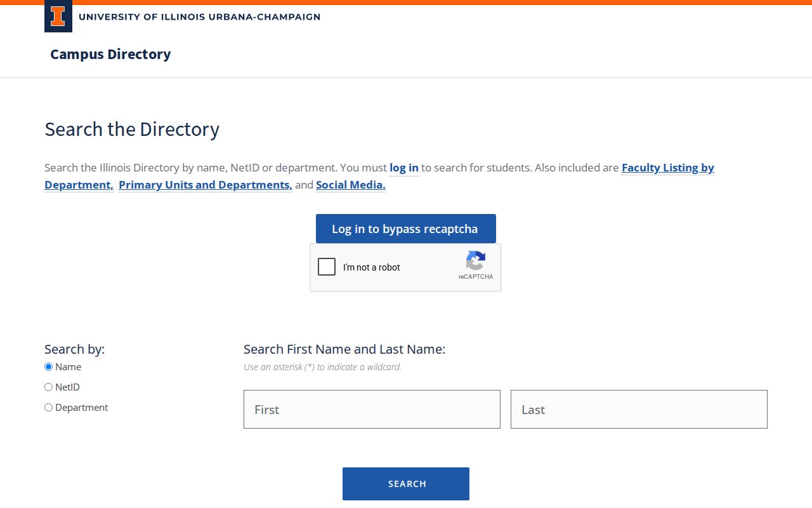
Task: Open Faculty Listing by Department link
Action: pos(667,168)
